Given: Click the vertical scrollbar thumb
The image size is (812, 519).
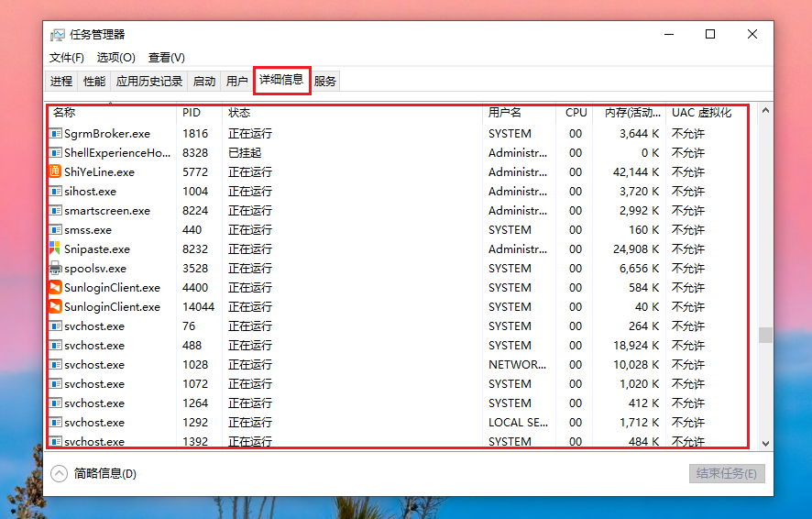Looking at the screenshot, I should [765, 335].
